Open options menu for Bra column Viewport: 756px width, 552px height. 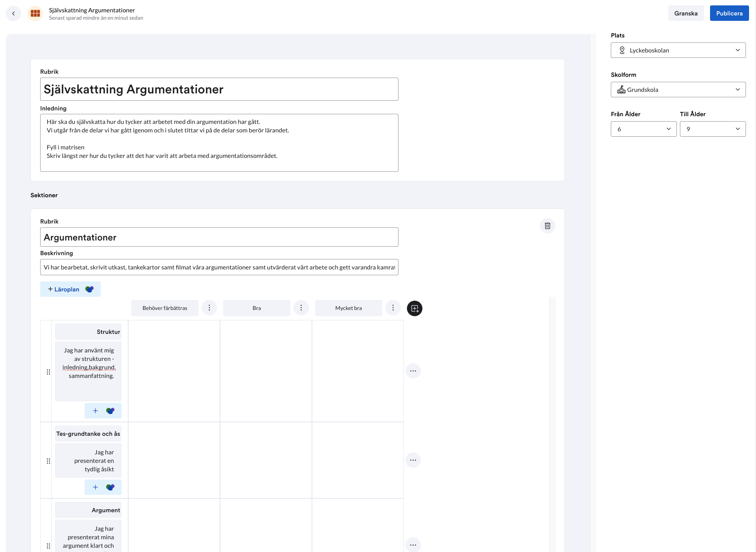301,308
